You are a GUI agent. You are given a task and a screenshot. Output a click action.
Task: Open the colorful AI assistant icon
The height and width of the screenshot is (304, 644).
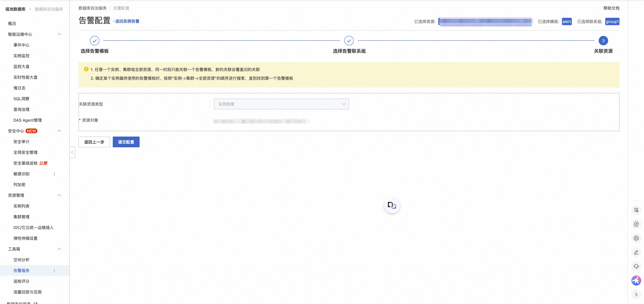[x=636, y=281]
